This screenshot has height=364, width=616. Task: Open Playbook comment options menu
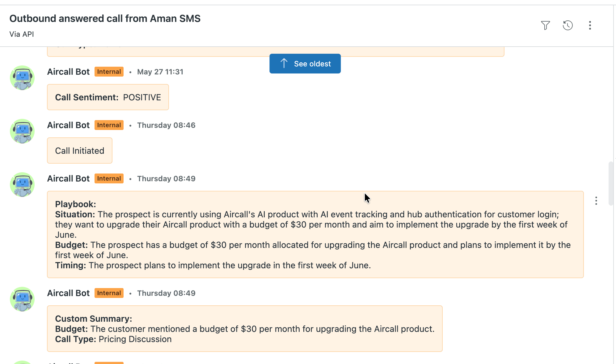pyautogui.click(x=596, y=201)
